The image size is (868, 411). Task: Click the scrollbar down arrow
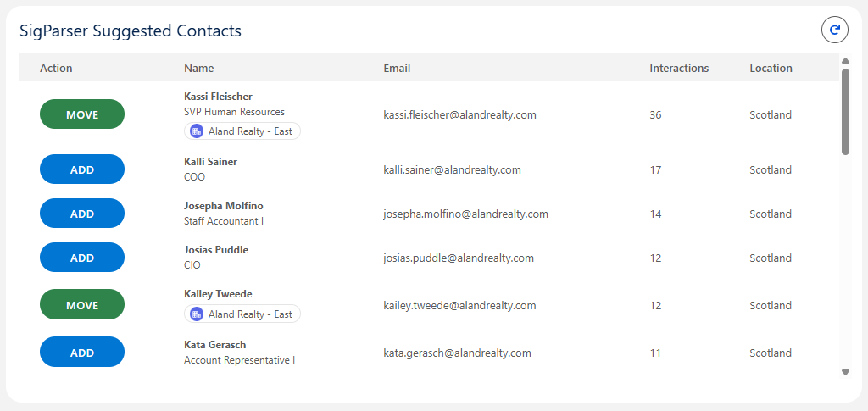click(x=845, y=372)
